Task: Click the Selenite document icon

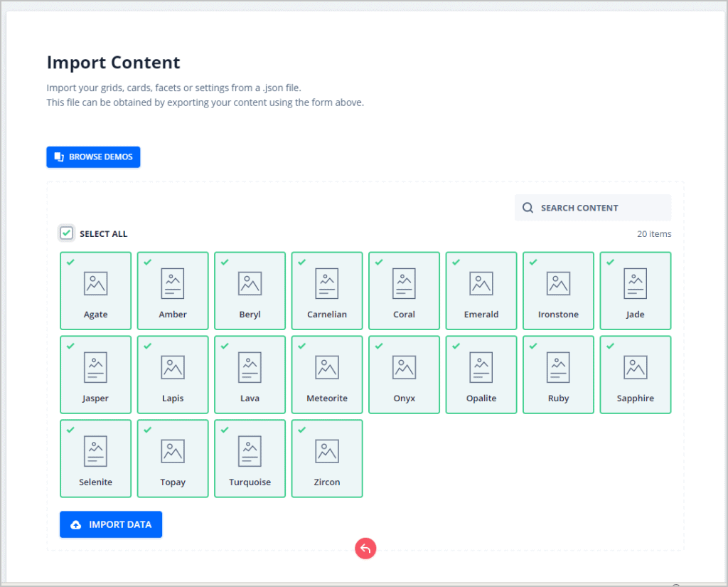Action: pyautogui.click(x=95, y=451)
